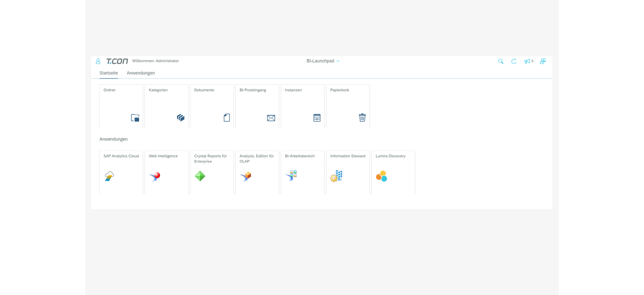Image resolution: width=644 pixels, height=295 pixels.
Task: Click the Anwendungen section heading
Action: point(114,139)
